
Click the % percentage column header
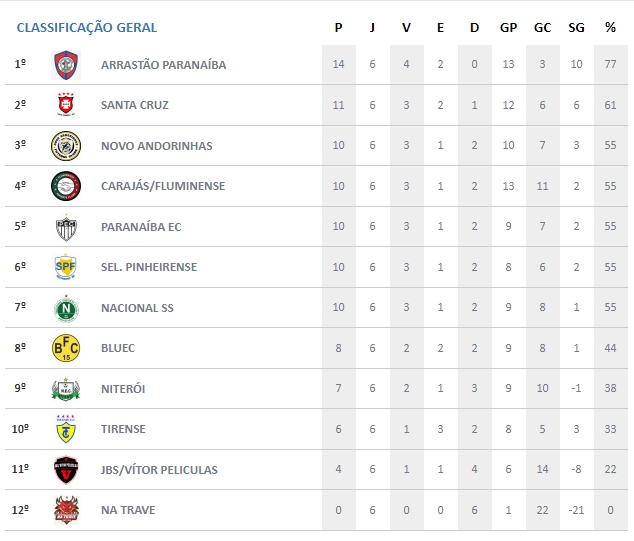[610, 28]
